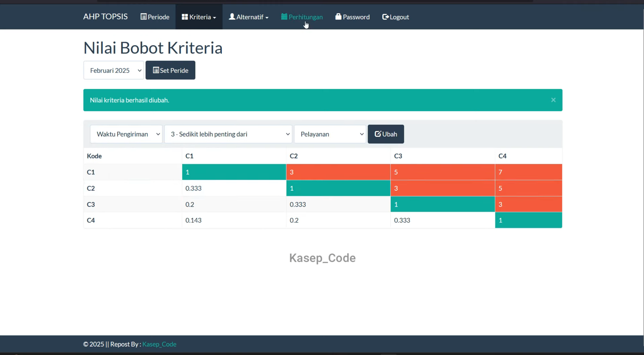The image size is (644, 355).
Task: Click the Kriteria grid icon
Action: coord(185,17)
